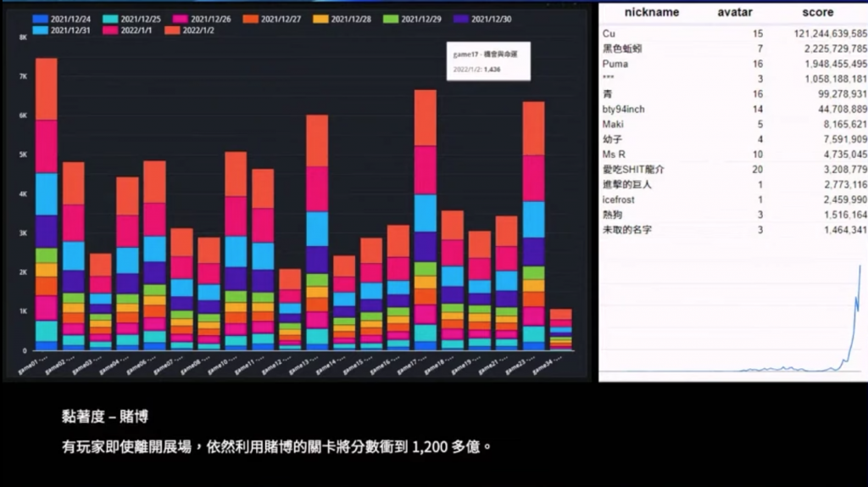Viewport: 868px width, 487px height.
Task: Click the score value 2,225,729,785
Action: [836, 48]
